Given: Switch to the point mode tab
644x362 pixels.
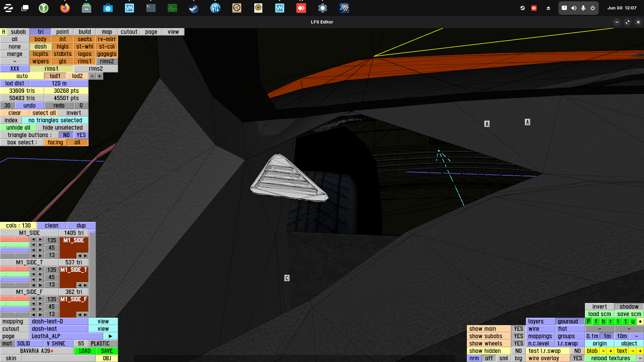Looking at the screenshot, I should tap(62, 32).
